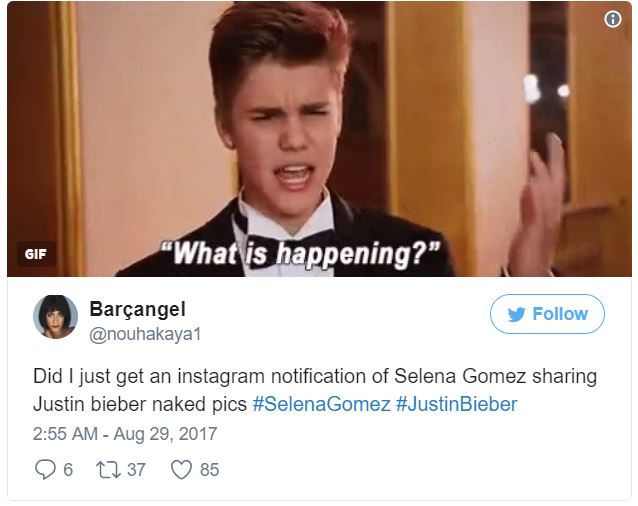Click the Twitter bird in Follow button
The image size is (638, 506).
[x=516, y=314]
